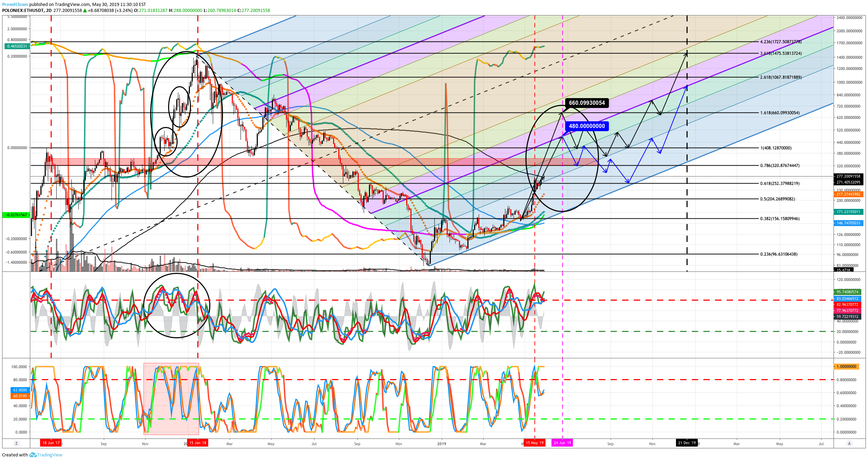
Task: Click the 100.0000 stochastic axis label
Action: 19,367
